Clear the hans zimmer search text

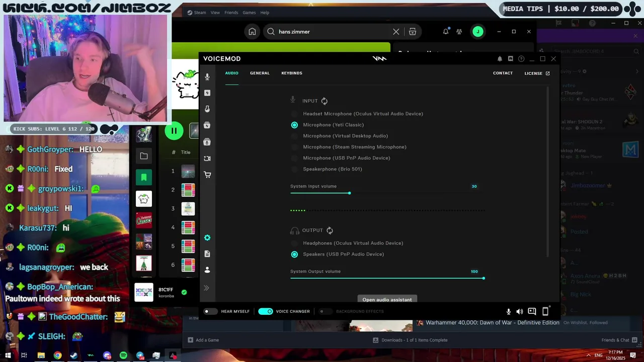click(x=396, y=32)
